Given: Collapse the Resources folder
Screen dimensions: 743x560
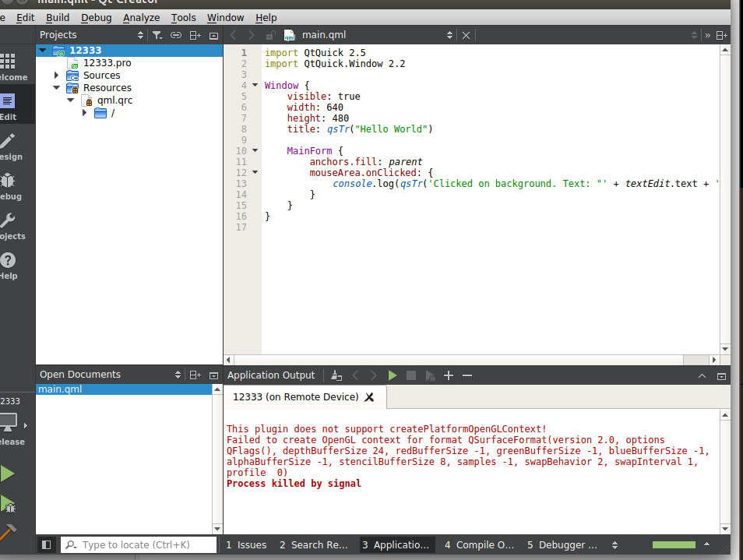Looking at the screenshot, I should [56, 88].
